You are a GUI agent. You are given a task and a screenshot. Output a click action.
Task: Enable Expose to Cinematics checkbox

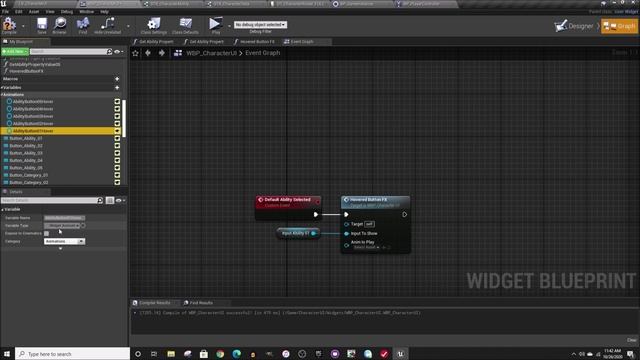coord(47,233)
